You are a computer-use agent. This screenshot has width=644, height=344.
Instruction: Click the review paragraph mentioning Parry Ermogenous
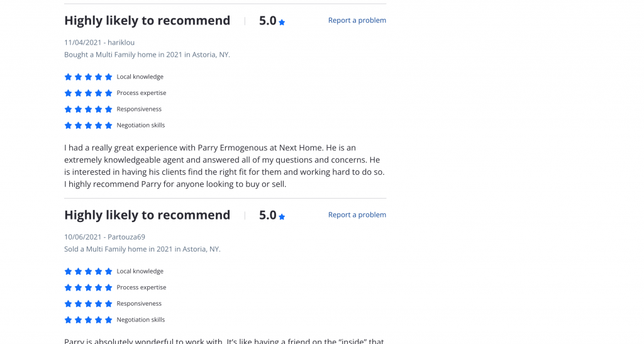point(225,166)
